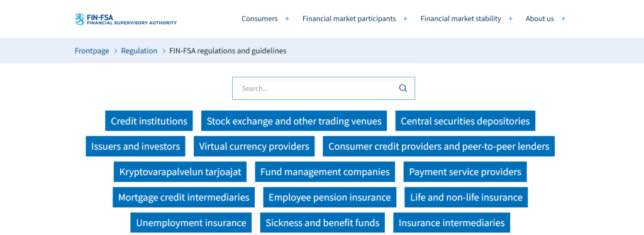
Task: Open Kryptovarapalvelun tarjoajat category
Action: coord(180,172)
